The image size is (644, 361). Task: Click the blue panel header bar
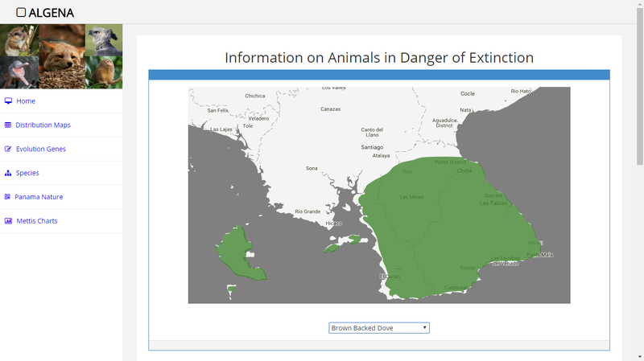pyautogui.click(x=378, y=76)
